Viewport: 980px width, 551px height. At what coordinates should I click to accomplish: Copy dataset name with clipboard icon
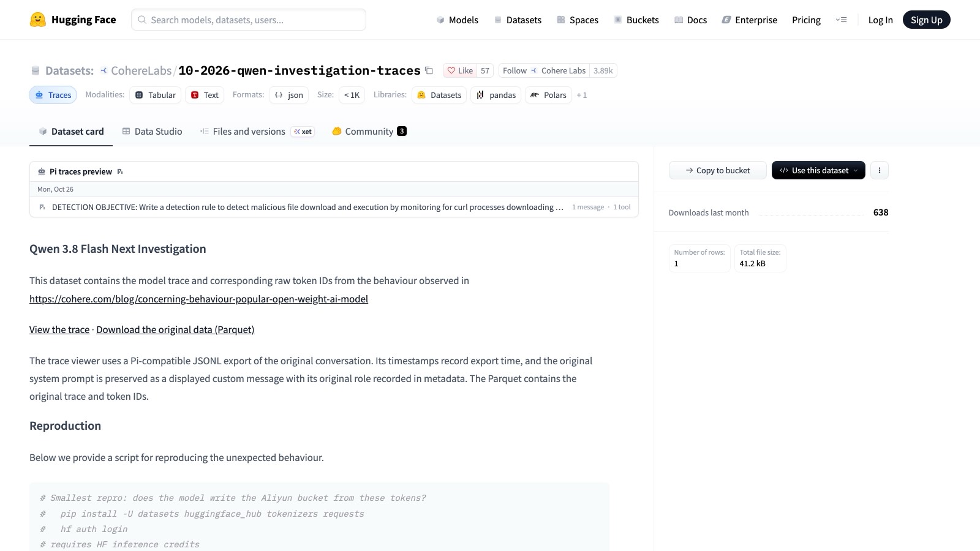pyautogui.click(x=429, y=70)
